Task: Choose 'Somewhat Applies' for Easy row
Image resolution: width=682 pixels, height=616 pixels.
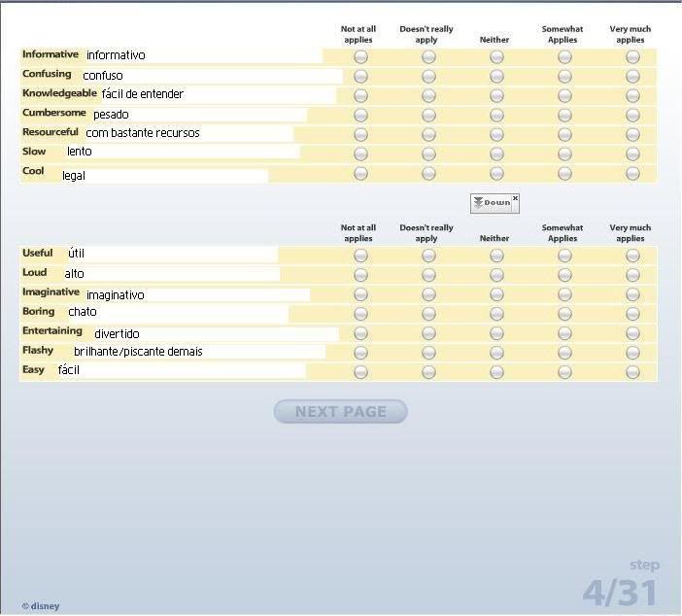Action: click(564, 372)
